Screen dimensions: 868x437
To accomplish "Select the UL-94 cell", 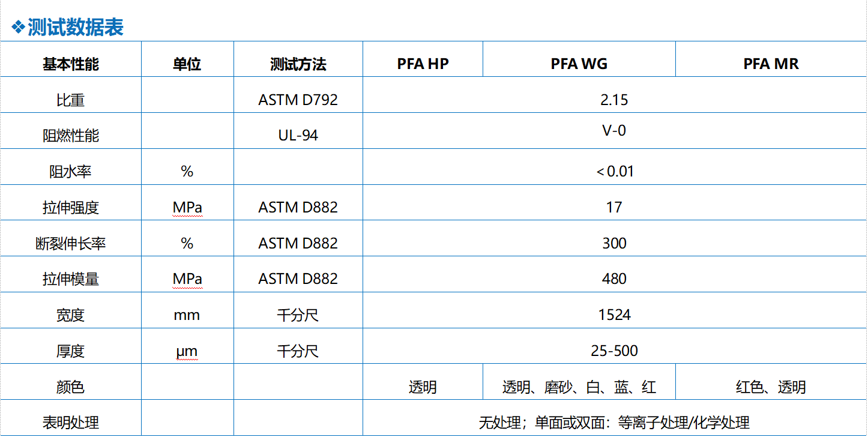I will point(298,136).
